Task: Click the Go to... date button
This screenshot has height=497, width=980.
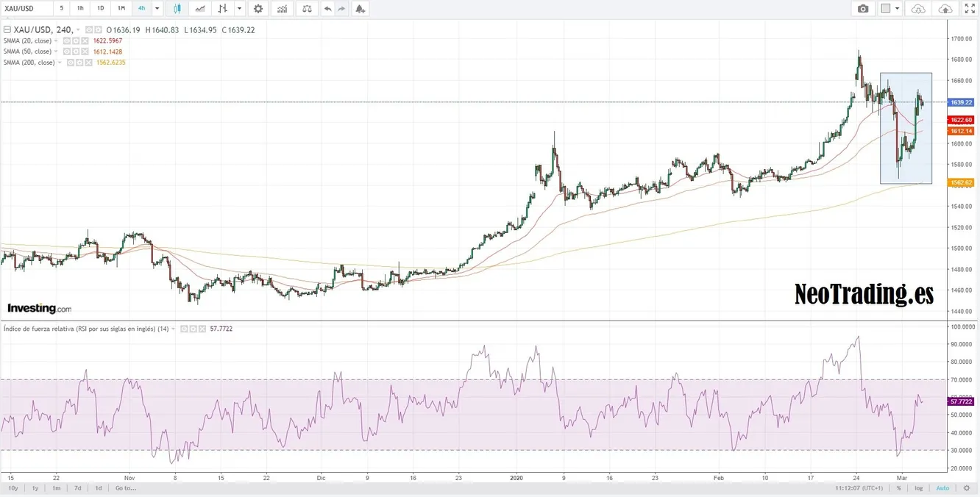Action: 125,488
